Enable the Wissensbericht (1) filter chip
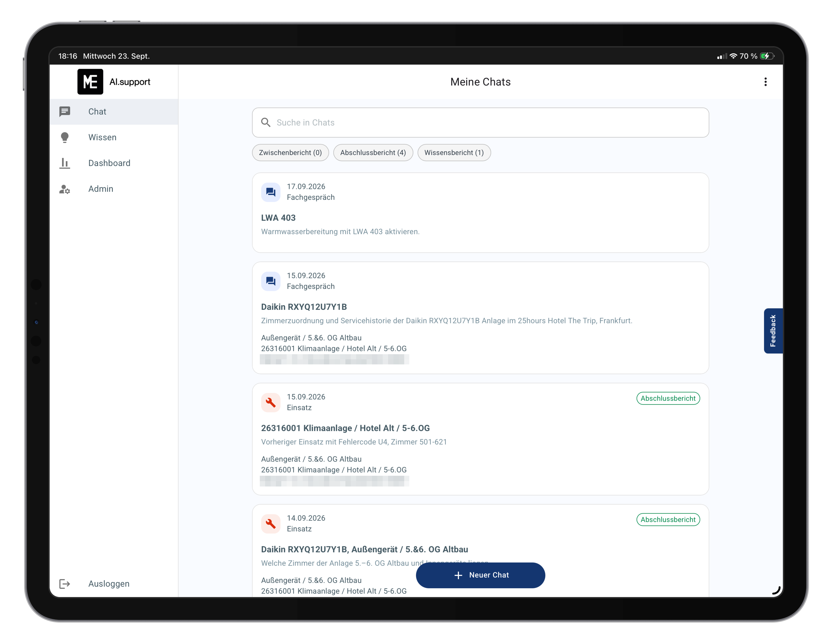Viewport: 832px width, 644px height. pyautogui.click(x=454, y=153)
